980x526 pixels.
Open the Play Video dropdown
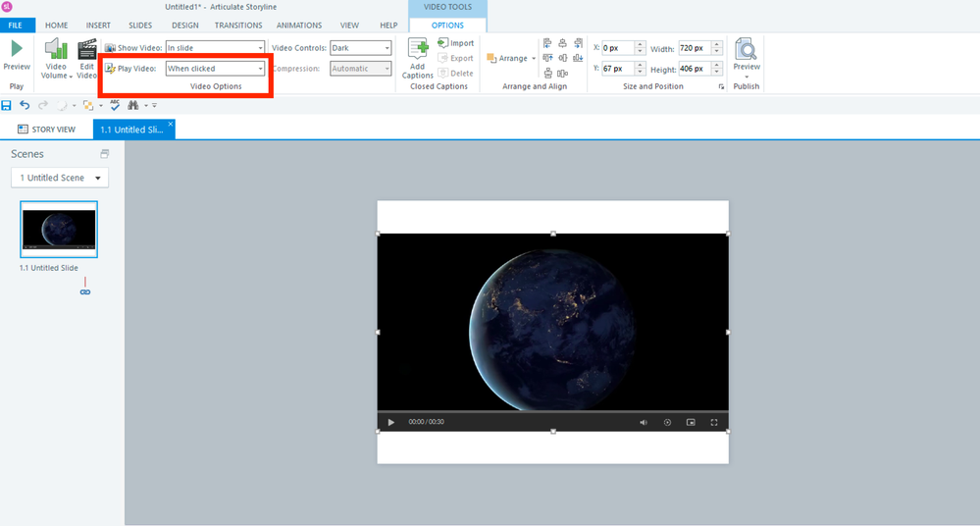pos(215,69)
